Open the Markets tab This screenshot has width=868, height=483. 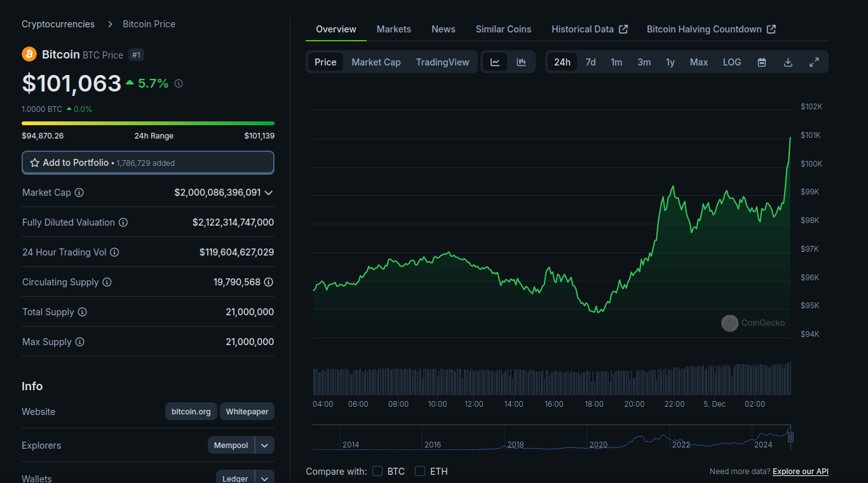coord(394,29)
